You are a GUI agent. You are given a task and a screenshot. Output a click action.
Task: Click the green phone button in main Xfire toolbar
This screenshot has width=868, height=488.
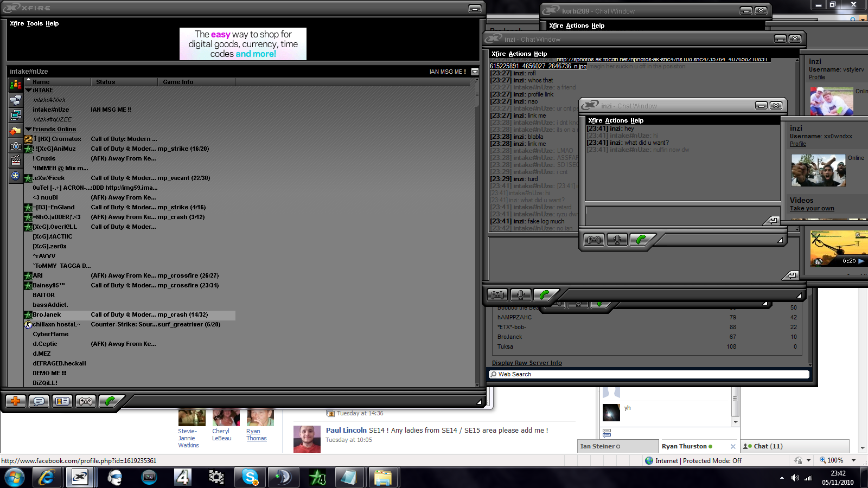click(110, 401)
